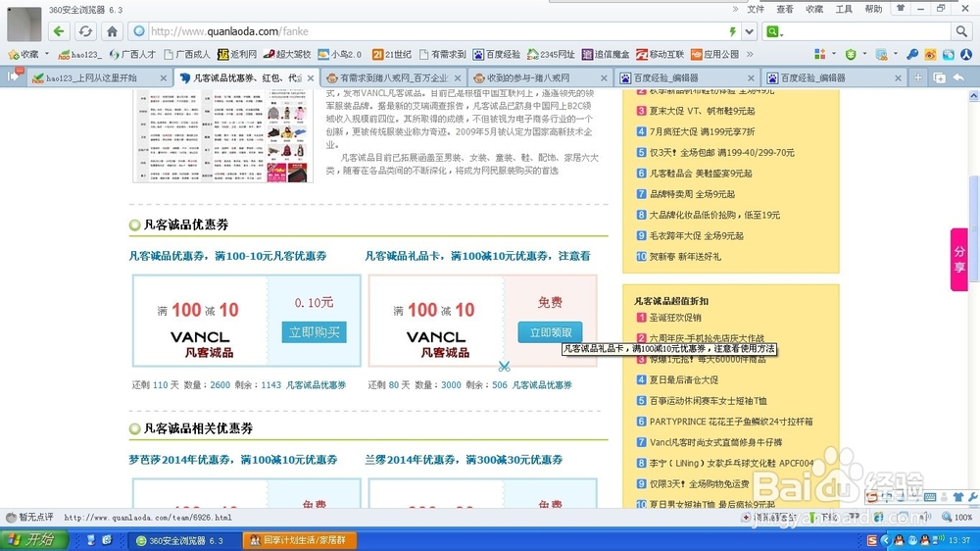Open the 帮助 menu

[x=873, y=9]
